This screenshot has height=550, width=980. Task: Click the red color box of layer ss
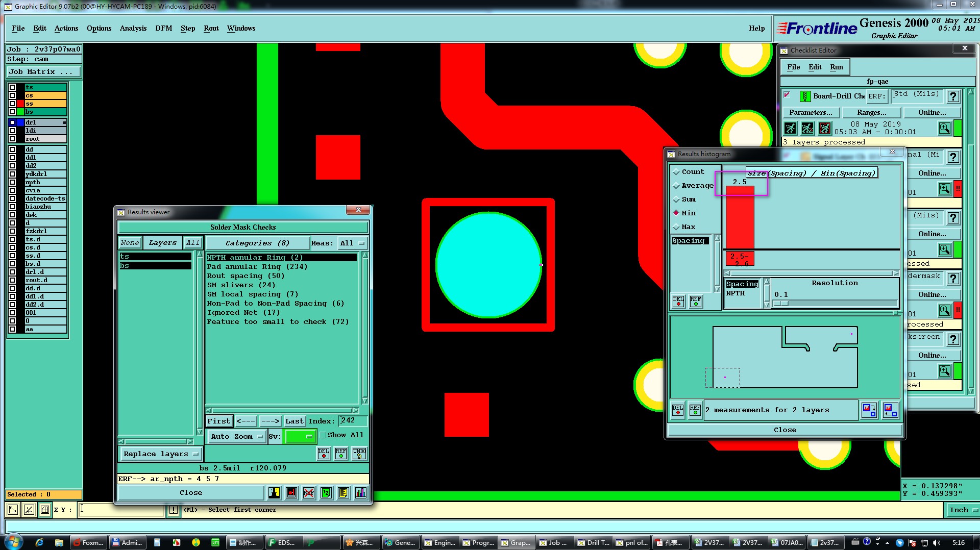(21, 104)
